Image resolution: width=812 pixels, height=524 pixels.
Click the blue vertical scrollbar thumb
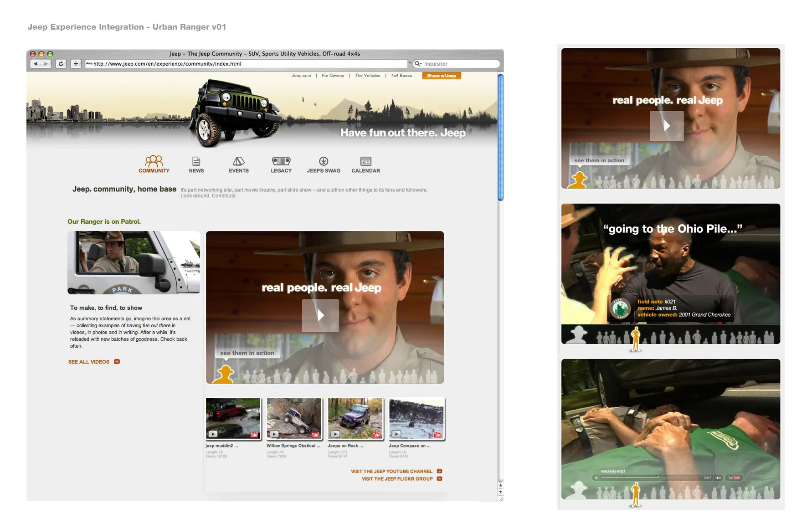(500, 137)
